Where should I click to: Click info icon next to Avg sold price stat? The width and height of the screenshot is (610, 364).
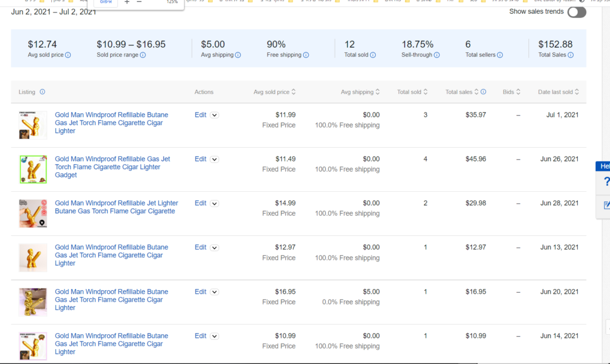tap(68, 55)
